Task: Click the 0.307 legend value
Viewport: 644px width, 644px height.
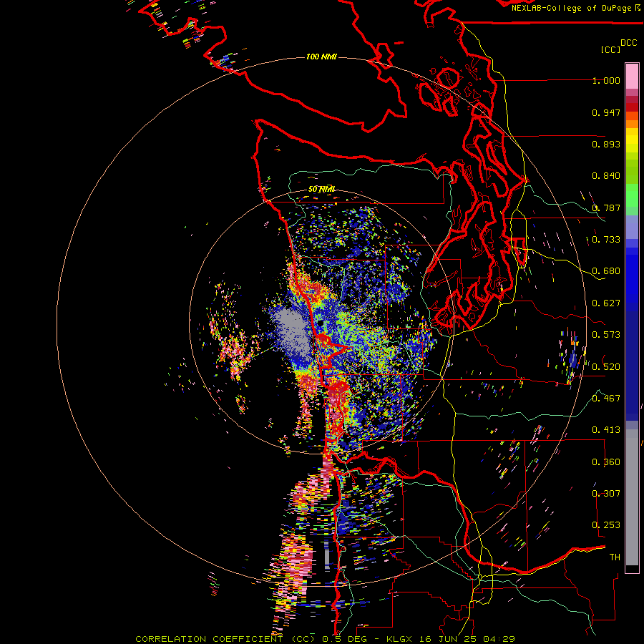Action: (x=606, y=494)
